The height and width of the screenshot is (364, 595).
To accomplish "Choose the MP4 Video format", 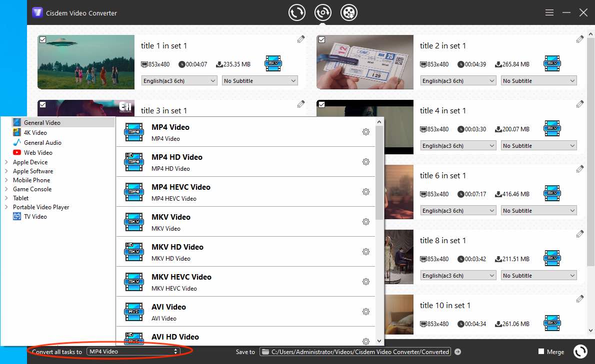I will pyautogui.click(x=245, y=132).
